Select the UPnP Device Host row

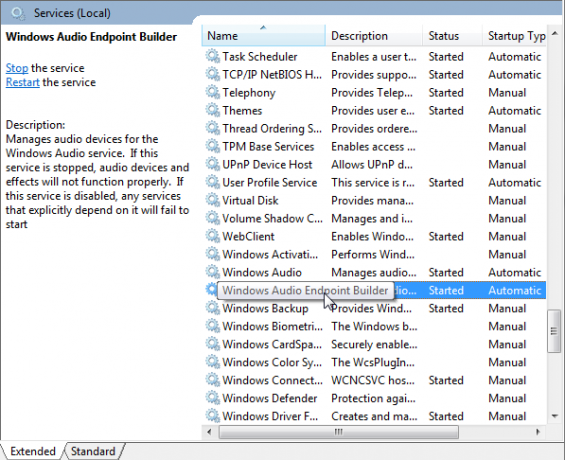click(x=375, y=165)
